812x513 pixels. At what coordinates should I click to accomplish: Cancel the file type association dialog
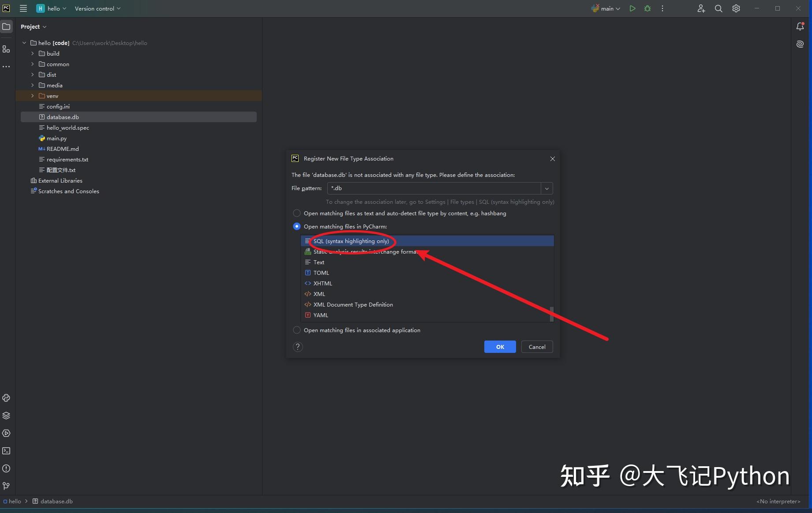537,347
